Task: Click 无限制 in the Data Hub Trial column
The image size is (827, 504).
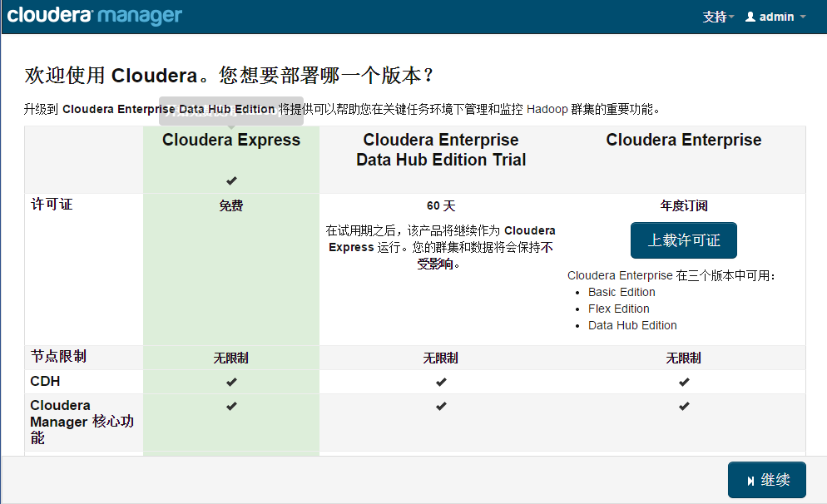Action: click(x=441, y=358)
